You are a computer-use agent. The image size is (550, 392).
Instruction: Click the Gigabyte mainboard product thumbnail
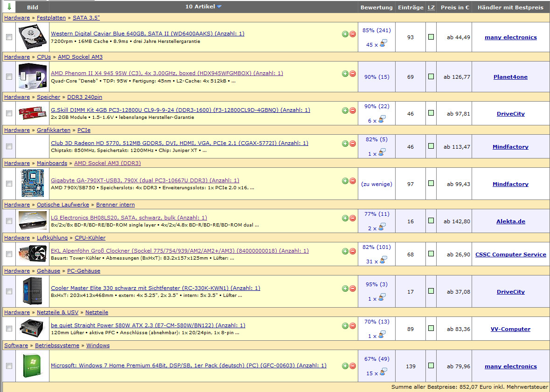[32, 183]
